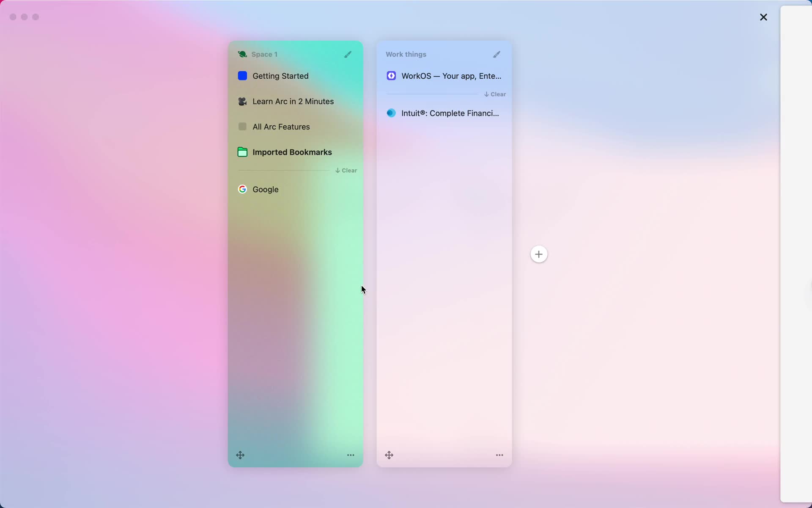Click the move crosshair icon on Space 1
812x508 pixels.
point(240,455)
